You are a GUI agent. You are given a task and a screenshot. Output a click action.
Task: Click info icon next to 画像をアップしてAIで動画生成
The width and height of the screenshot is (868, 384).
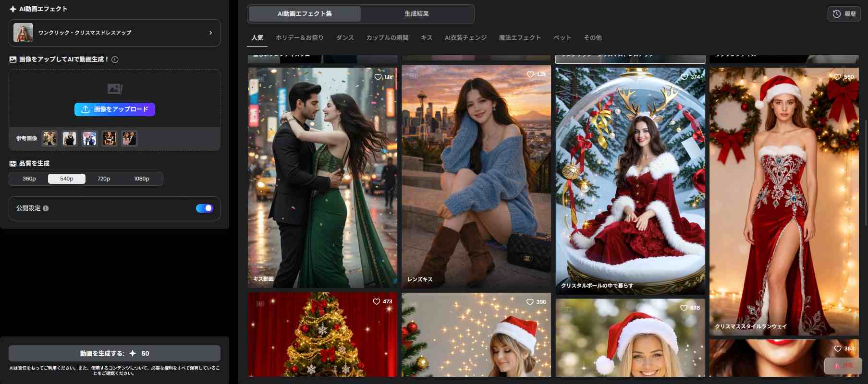tap(115, 60)
